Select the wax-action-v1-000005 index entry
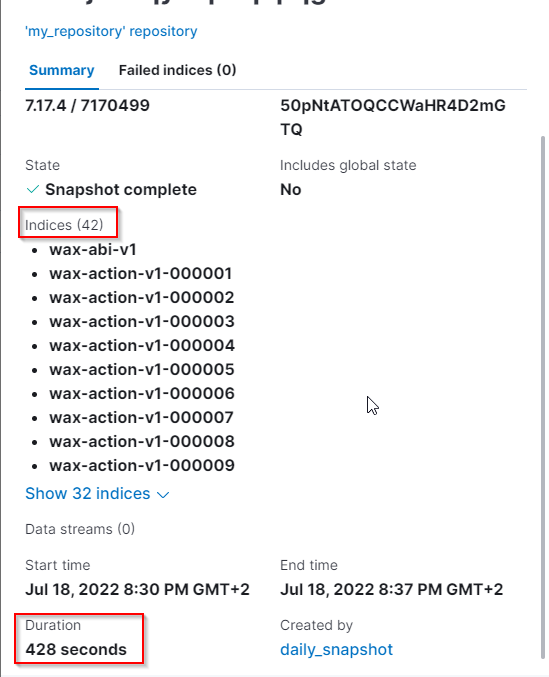Screen dimensions: 549x677 pyautogui.click(x=142, y=370)
